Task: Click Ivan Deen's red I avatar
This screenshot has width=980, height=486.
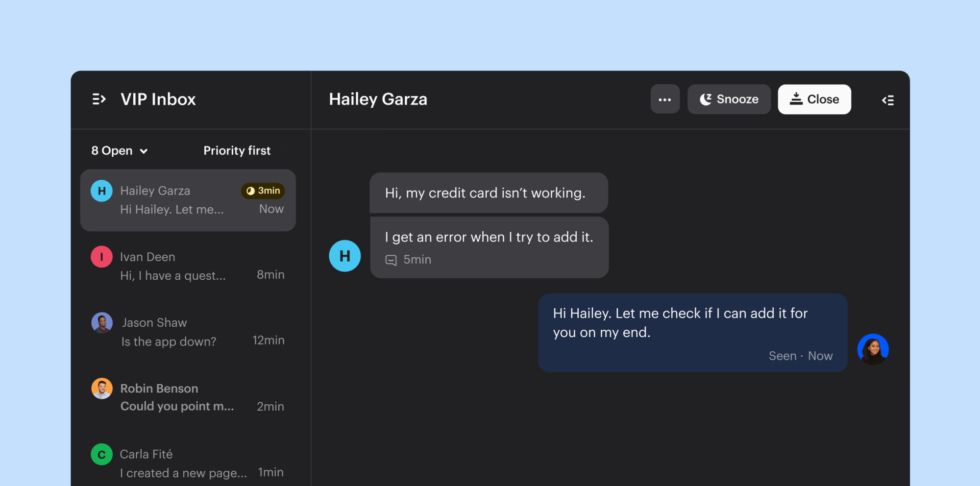Action: [101, 257]
